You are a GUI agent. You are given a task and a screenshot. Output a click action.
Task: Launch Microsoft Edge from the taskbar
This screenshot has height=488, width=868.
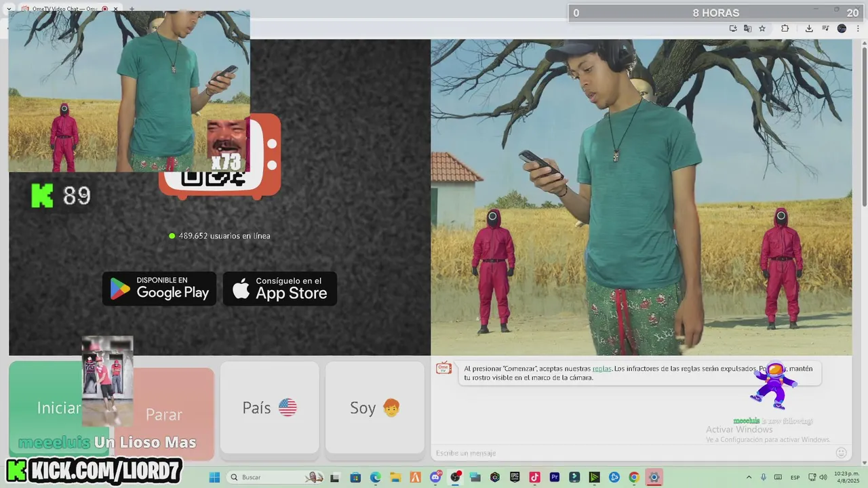point(375,477)
